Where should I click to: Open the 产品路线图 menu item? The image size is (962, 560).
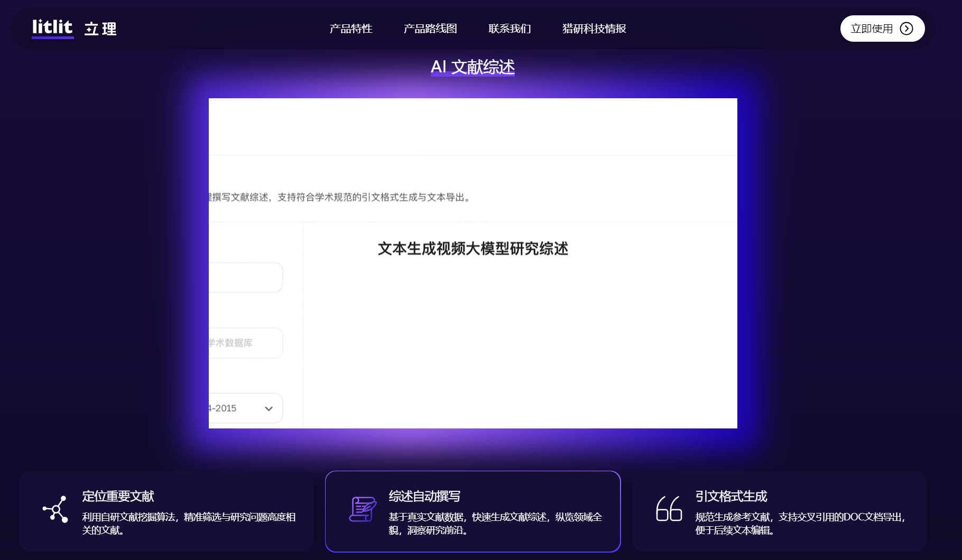(431, 29)
